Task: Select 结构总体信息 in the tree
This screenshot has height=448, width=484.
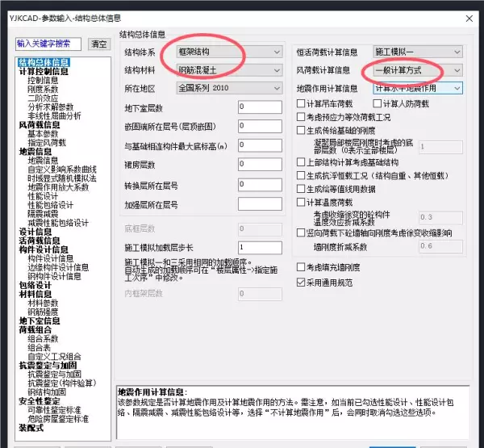Action: pyautogui.click(x=44, y=63)
